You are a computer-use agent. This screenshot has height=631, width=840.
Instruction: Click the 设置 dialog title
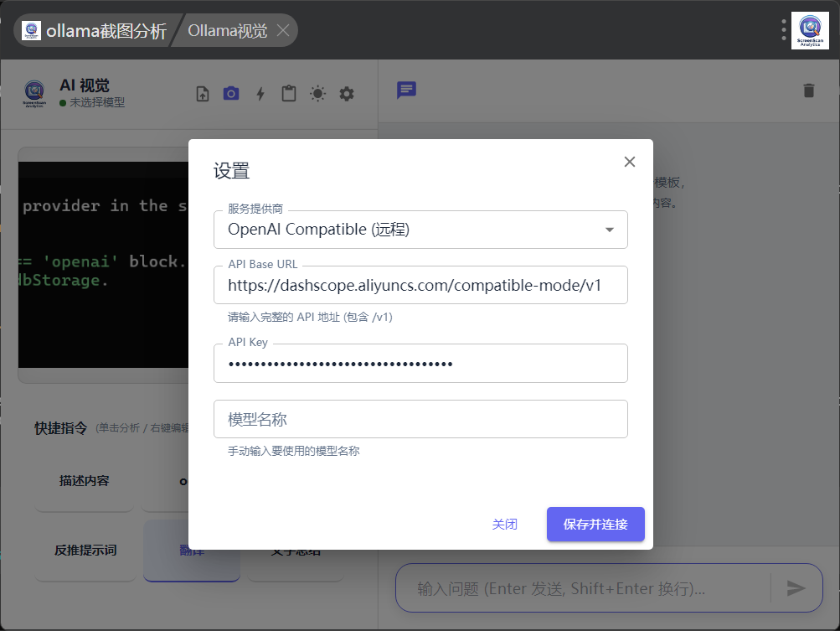[231, 171]
